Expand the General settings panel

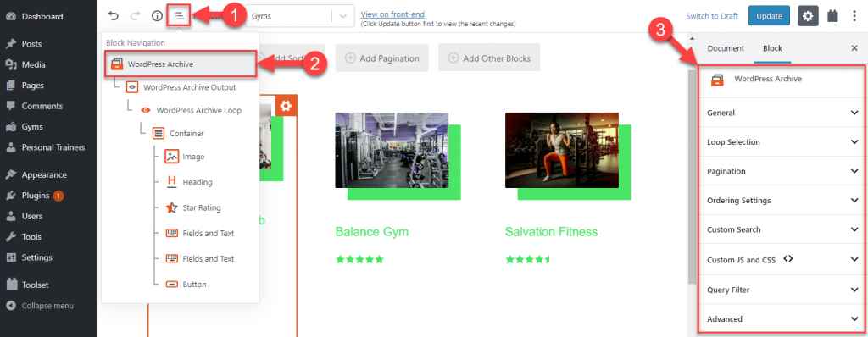point(782,113)
